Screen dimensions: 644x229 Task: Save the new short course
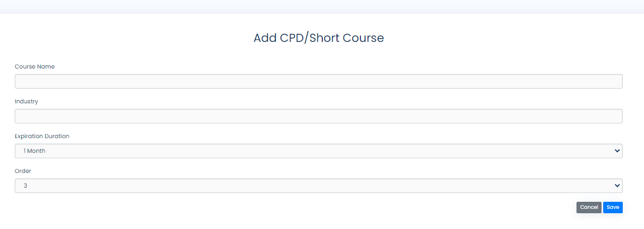(613, 207)
